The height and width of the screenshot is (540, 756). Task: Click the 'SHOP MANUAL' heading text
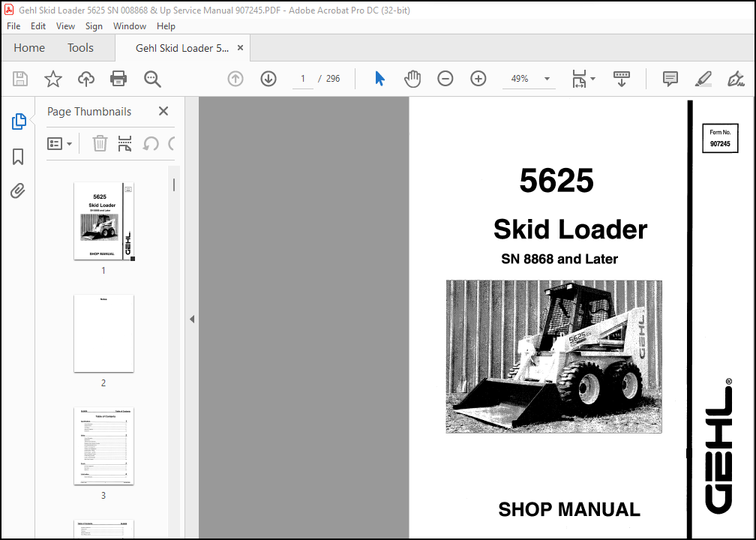point(569,509)
